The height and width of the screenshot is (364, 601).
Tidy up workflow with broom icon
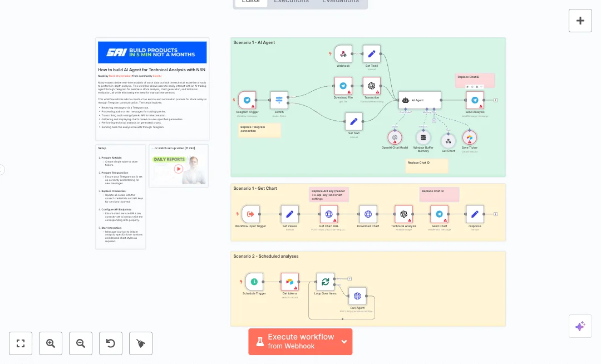coord(141,343)
